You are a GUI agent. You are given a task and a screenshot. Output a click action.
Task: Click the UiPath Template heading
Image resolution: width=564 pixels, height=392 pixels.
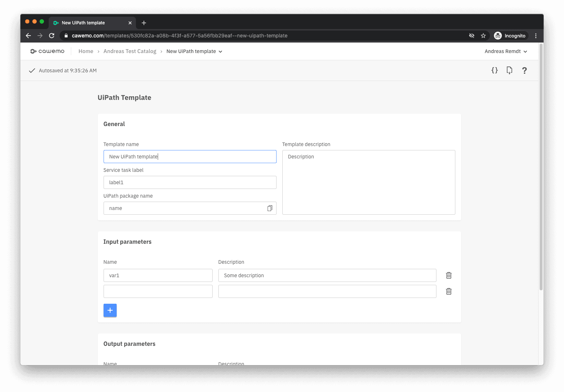[124, 97]
